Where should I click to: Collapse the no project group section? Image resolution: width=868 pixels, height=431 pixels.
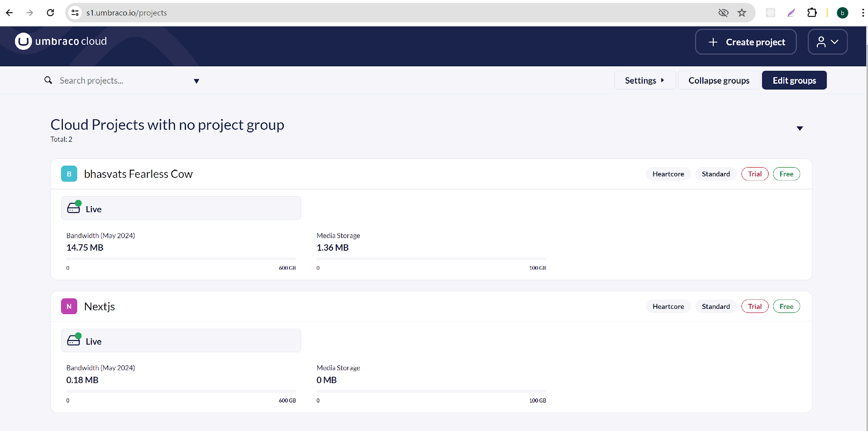coord(800,128)
